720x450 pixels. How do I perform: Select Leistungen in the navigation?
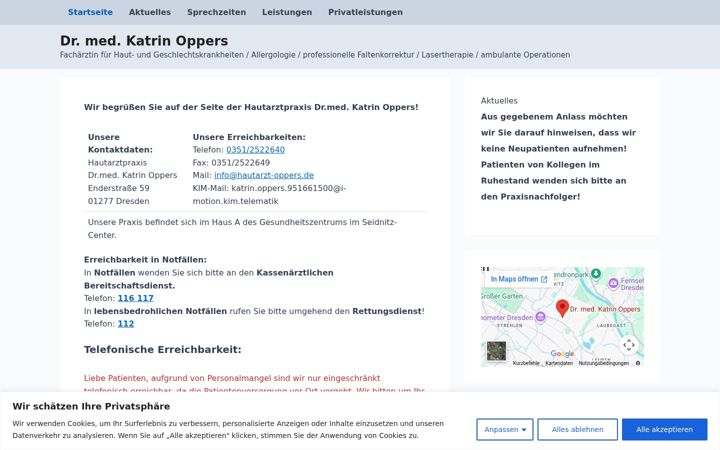coord(287,12)
